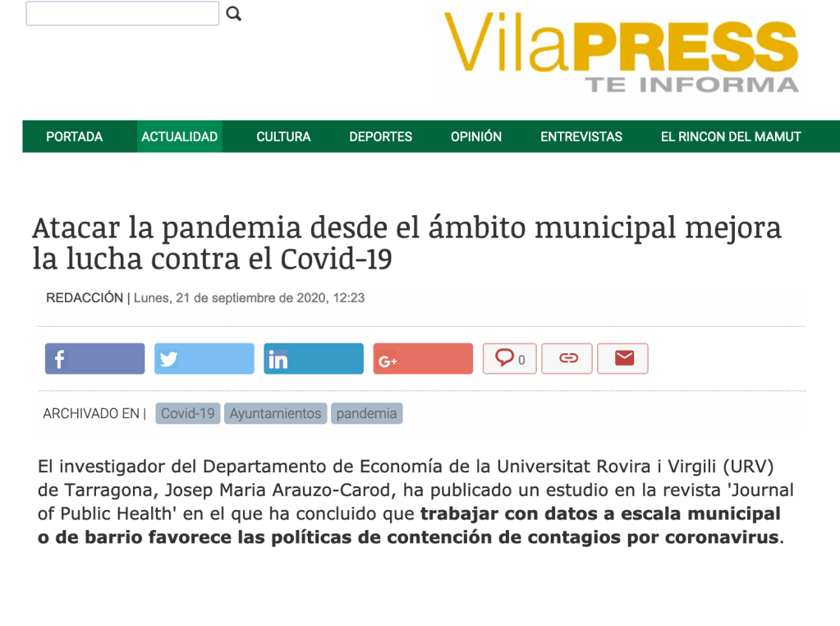Image resolution: width=840 pixels, height=626 pixels.
Task: Open the Deportes section
Action: [x=380, y=136]
